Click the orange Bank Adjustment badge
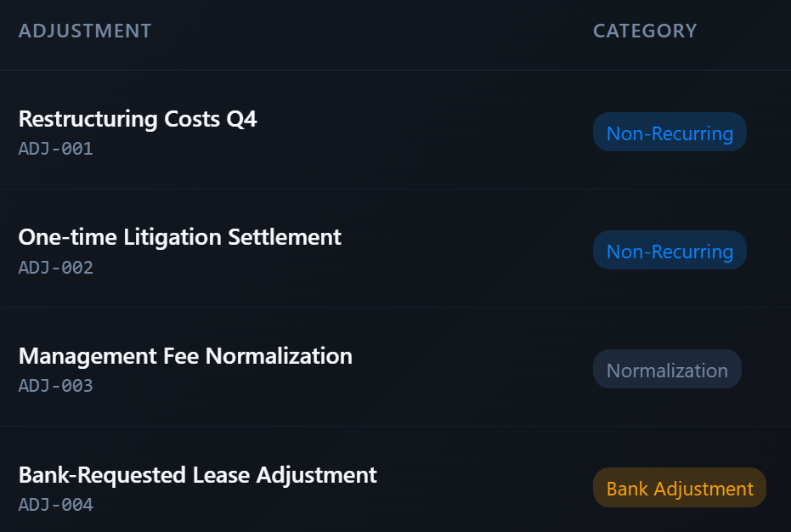 (x=680, y=489)
